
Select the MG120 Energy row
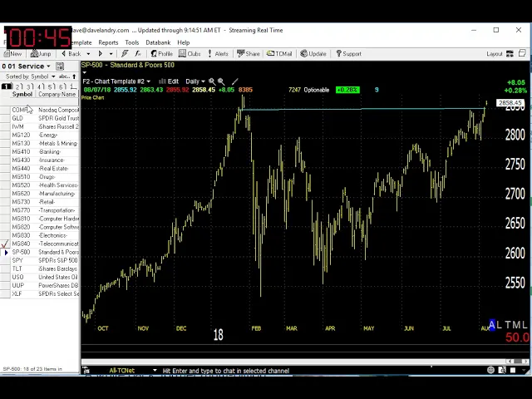40,135
